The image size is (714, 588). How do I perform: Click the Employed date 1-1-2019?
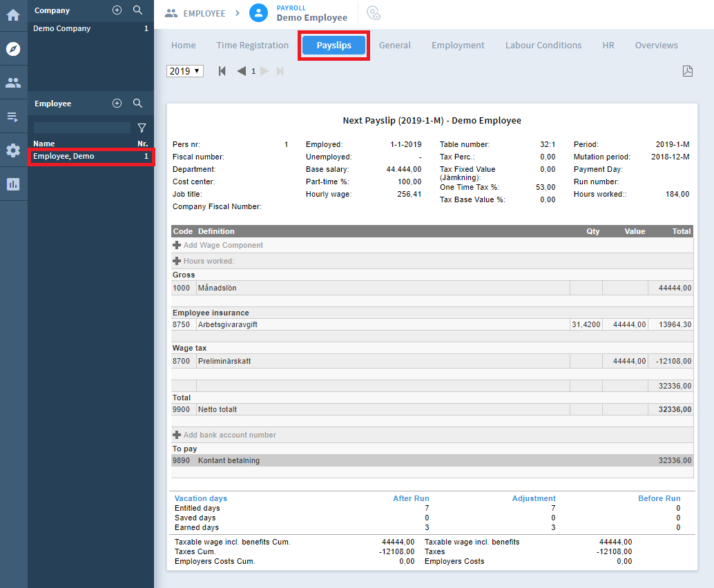[406, 144]
